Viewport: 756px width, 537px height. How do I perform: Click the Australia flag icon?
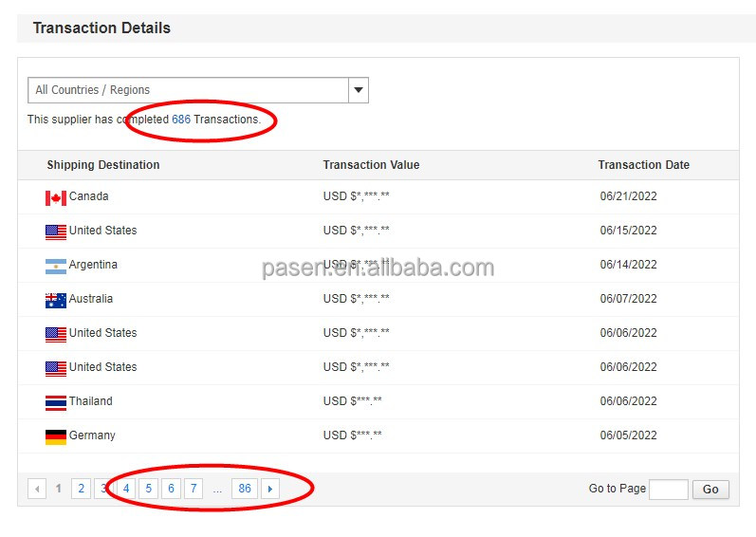tap(55, 300)
